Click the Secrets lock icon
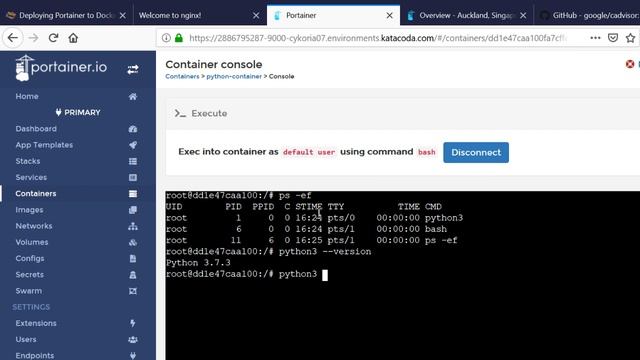Viewport: 640px width, 360px height. click(133, 275)
